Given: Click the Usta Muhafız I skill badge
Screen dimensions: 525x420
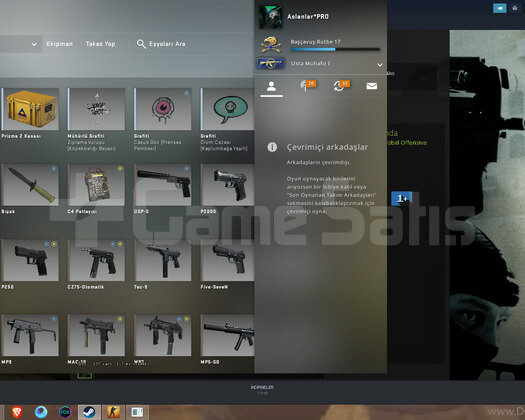Looking at the screenshot, I should (271, 63).
